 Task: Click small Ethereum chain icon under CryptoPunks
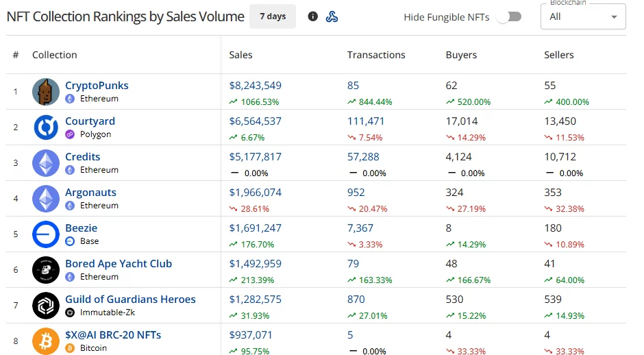pos(71,99)
